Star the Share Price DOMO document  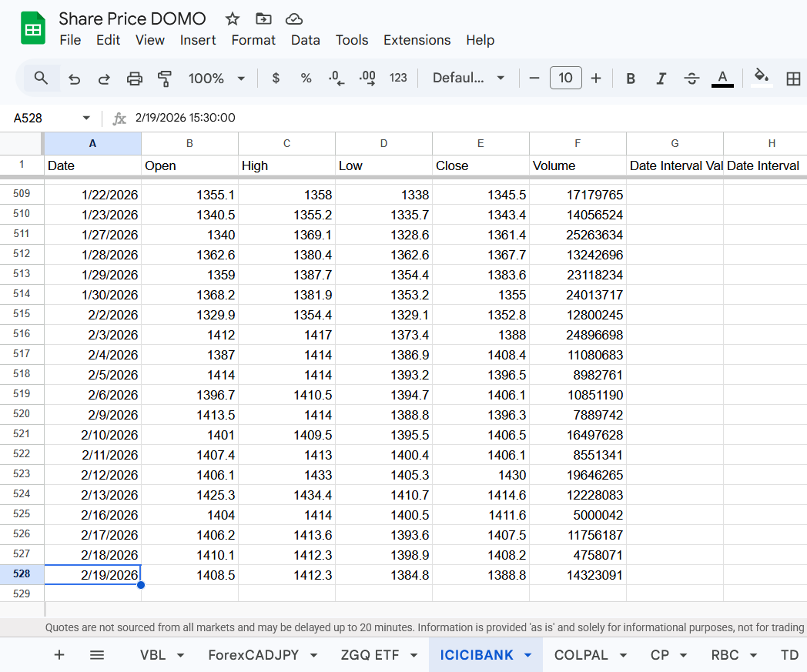(232, 19)
